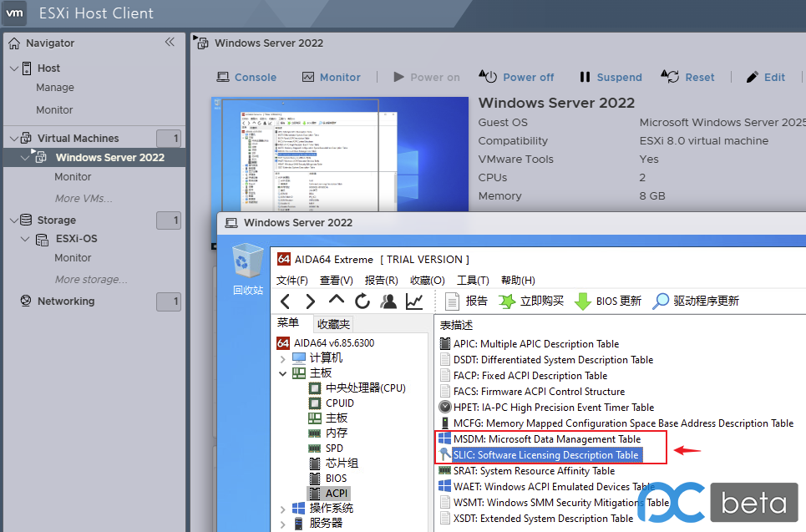Open the Monitor toolbar button
This screenshot has width=806, height=532.
pyautogui.click(x=331, y=77)
